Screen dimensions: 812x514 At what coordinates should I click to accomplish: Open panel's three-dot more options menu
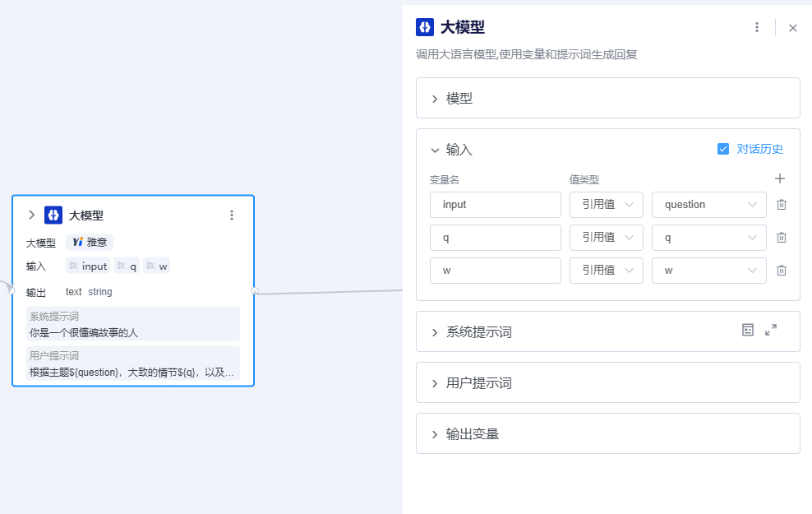tap(757, 27)
